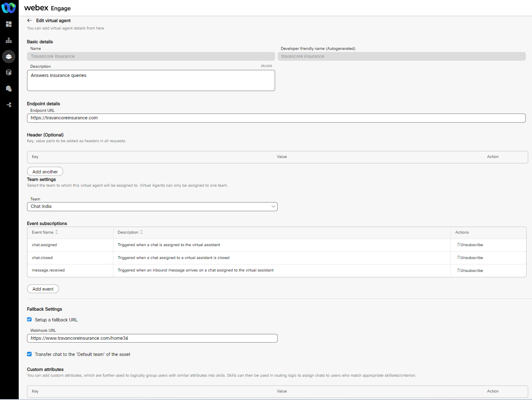Unsubscribe from the chat.assigned event
Image resolution: width=532 pixels, height=400 pixels.
coord(470,245)
